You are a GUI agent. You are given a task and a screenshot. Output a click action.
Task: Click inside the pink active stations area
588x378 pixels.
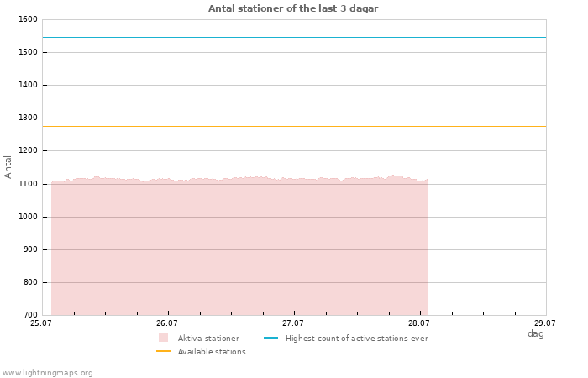(x=239, y=248)
